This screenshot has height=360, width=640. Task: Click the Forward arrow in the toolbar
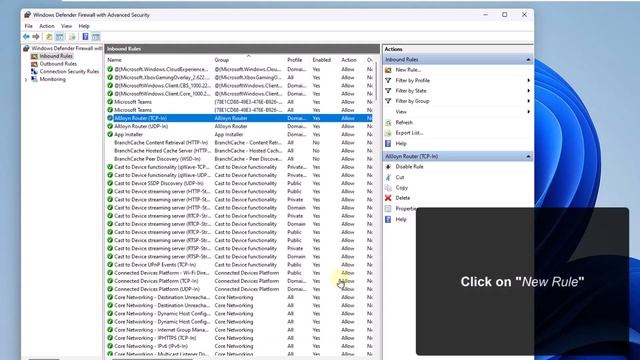(x=36, y=37)
